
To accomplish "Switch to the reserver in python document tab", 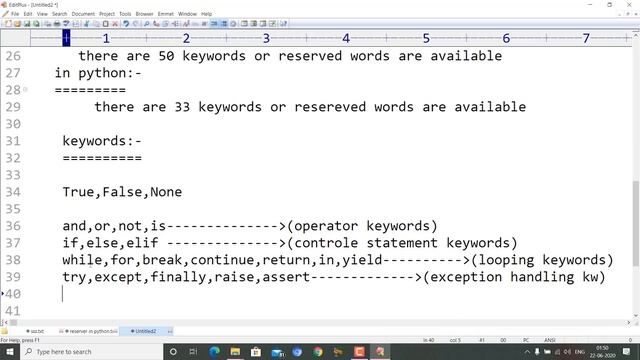I will [88, 331].
